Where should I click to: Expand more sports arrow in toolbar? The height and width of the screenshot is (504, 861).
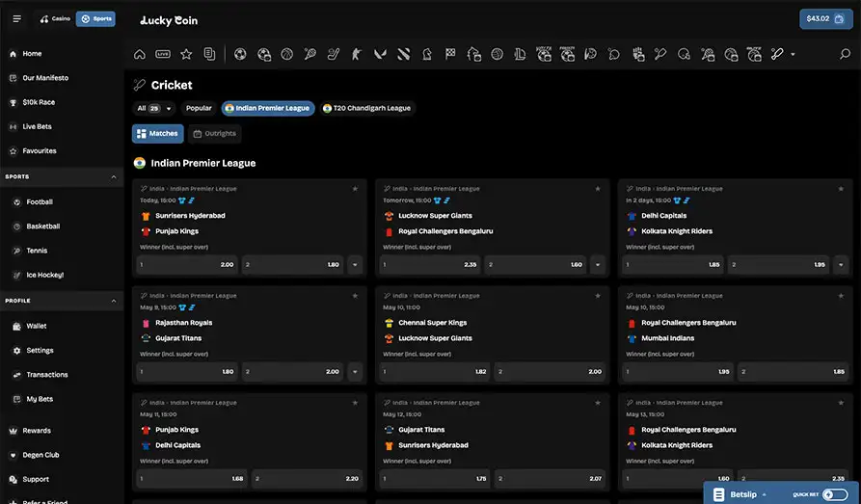tap(793, 54)
